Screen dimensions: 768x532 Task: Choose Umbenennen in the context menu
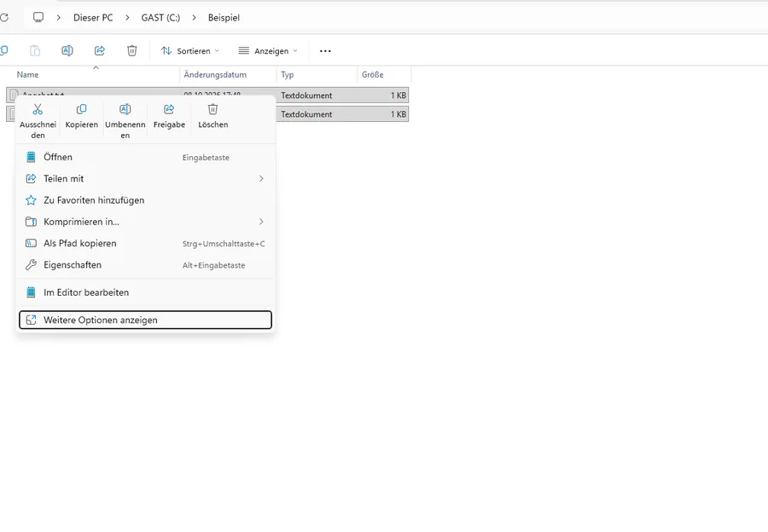(x=125, y=121)
